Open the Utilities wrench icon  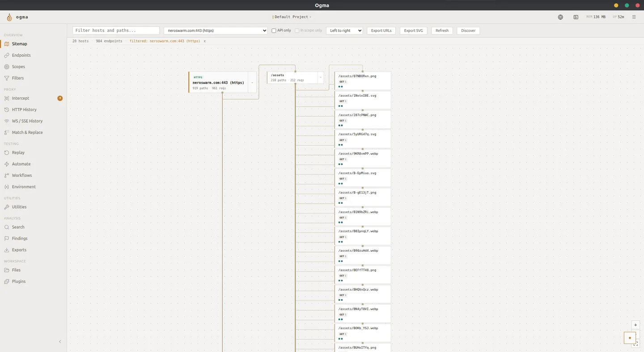pyautogui.click(x=7, y=207)
